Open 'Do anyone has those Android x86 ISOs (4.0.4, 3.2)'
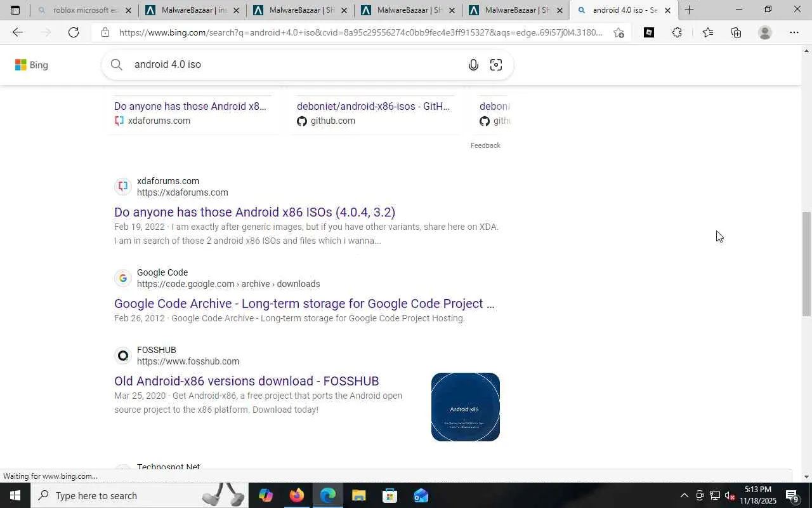 point(254,212)
